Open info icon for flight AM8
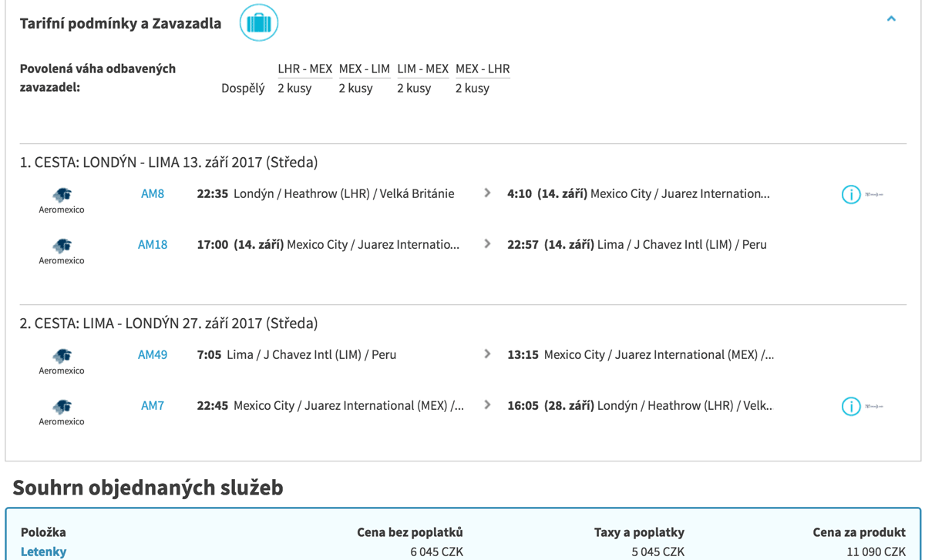 point(850,195)
